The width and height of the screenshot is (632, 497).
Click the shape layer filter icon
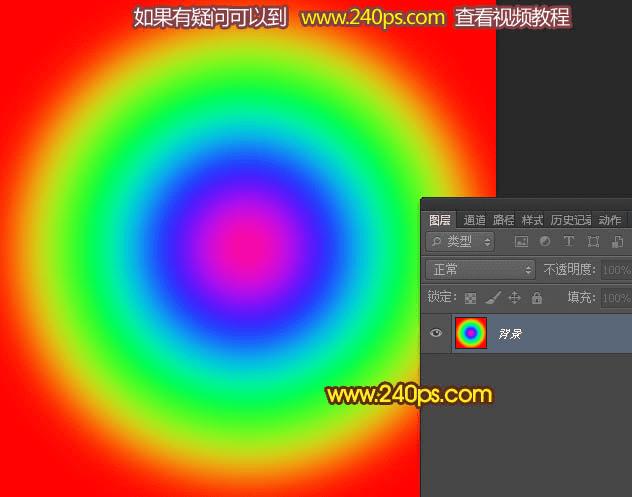click(593, 242)
